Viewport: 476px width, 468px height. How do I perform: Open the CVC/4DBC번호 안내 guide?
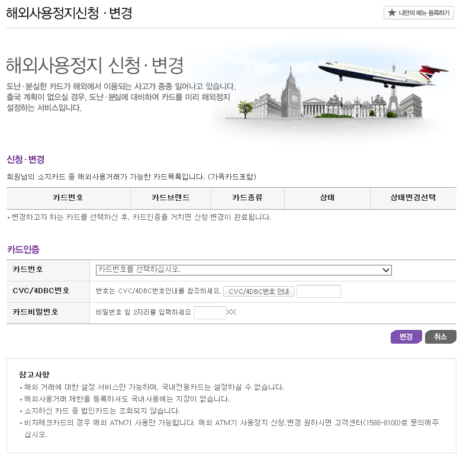(259, 291)
